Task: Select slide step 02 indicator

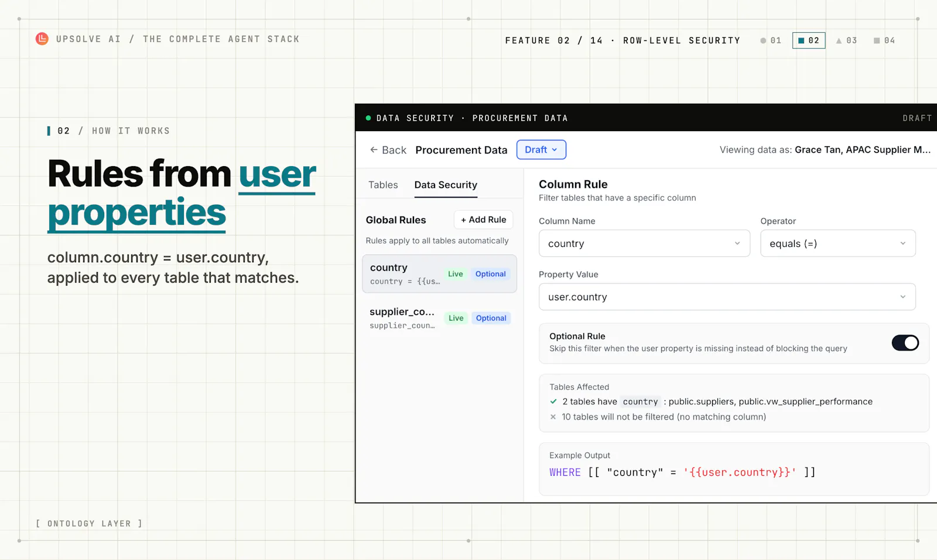Action: coord(809,40)
